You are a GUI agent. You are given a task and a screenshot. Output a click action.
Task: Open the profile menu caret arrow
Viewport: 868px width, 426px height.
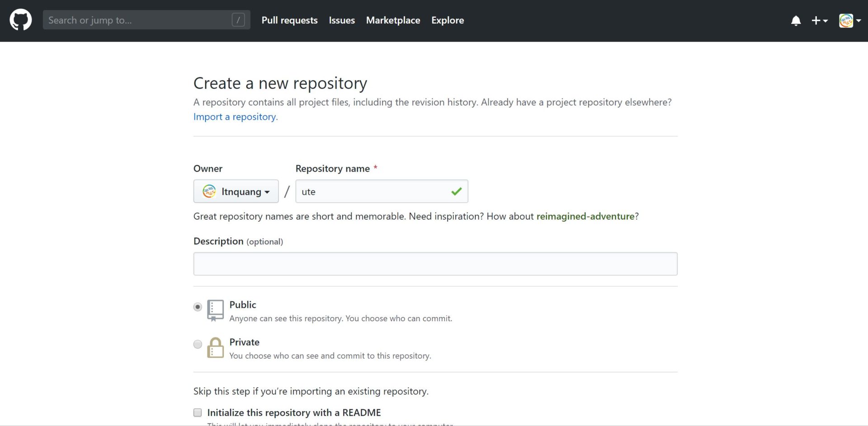(859, 21)
